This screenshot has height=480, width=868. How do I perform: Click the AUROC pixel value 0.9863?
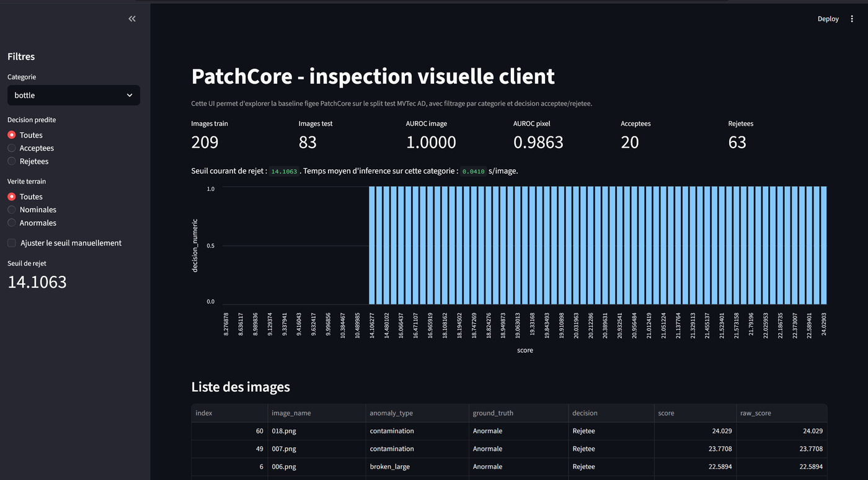coord(538,143)
